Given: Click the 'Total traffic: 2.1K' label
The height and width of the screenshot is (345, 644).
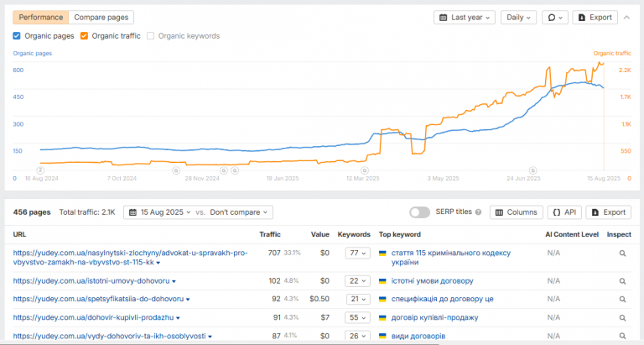Looking at the screenshot, I should pyautogui.click(x=87, y=212).
